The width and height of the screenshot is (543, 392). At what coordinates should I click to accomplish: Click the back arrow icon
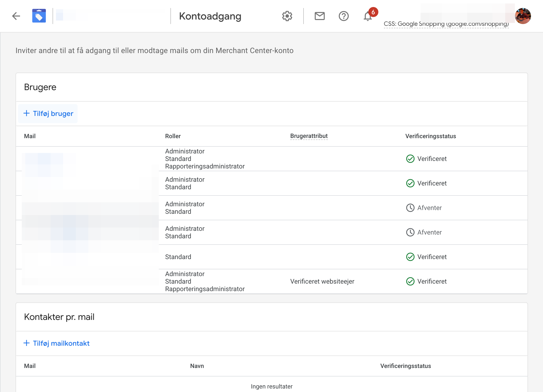point(16,16)
